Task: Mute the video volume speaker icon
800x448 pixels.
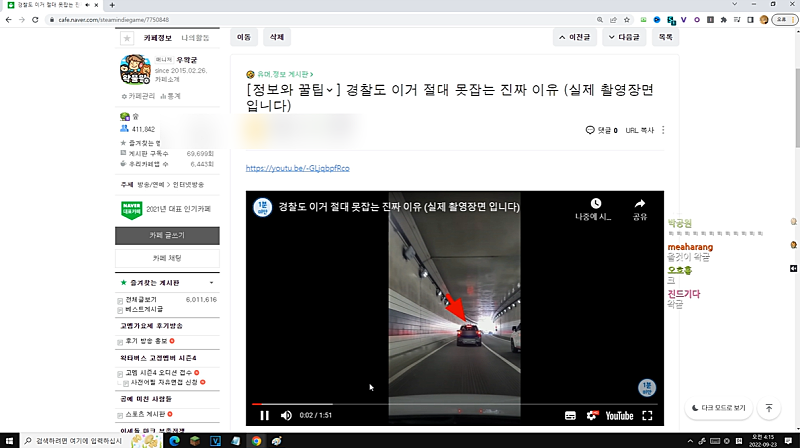Action: [286, 415]
